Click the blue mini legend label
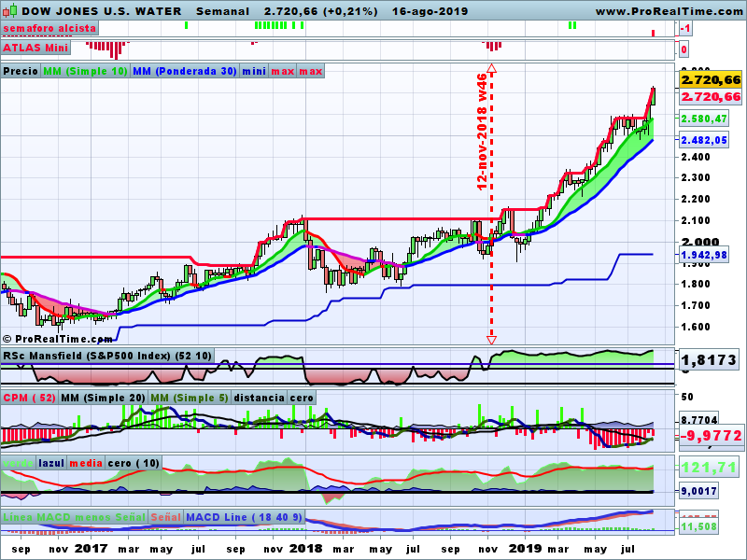This screenshot has width=747, height=560. (254, 72)
